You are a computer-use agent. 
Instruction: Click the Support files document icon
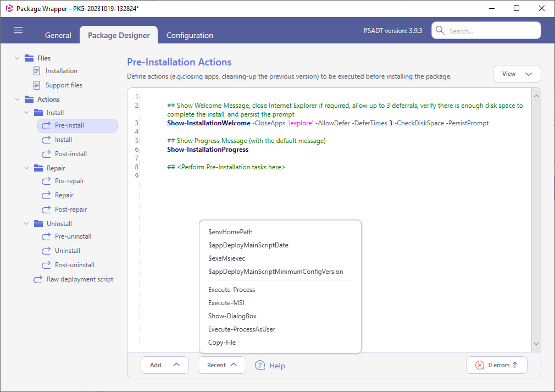click(x=37, y=85)
